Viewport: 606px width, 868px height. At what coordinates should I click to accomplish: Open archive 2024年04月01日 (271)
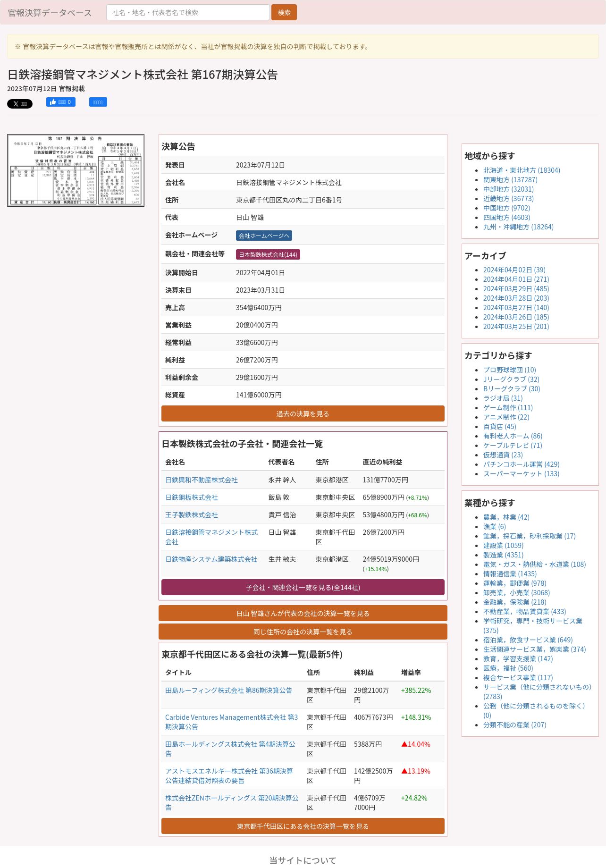(x=516, y=279)
